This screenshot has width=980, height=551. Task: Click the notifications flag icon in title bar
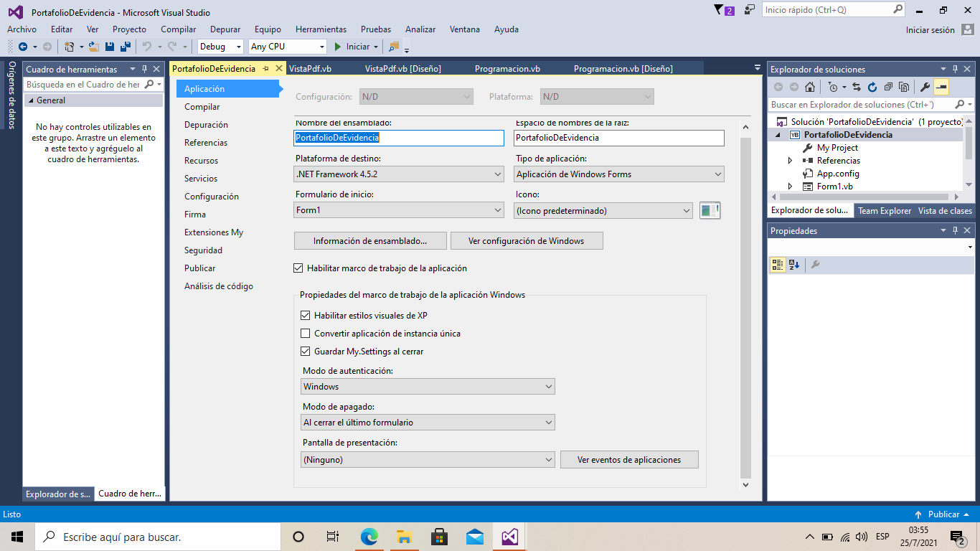720,10
